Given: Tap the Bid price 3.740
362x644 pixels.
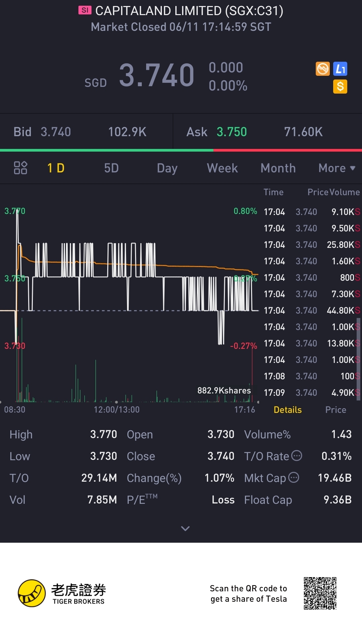Looking at the screenshot, I should click(x=56, y=132).
